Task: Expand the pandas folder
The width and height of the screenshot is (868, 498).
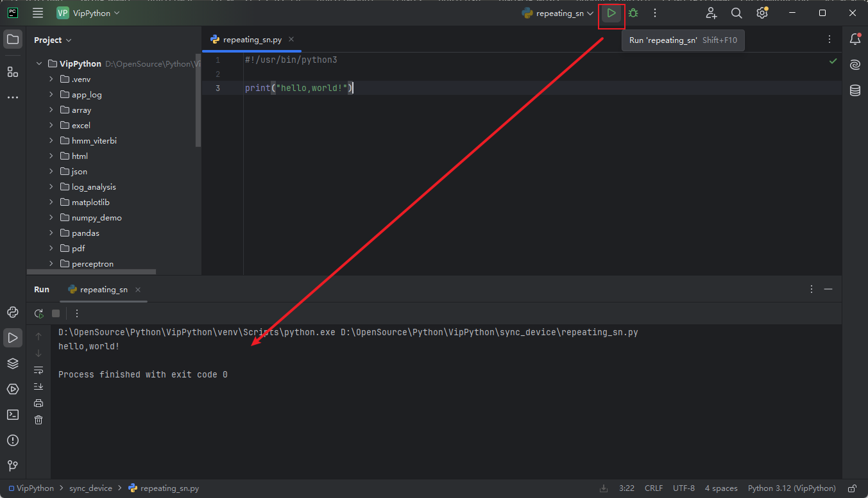Action: 51,233
